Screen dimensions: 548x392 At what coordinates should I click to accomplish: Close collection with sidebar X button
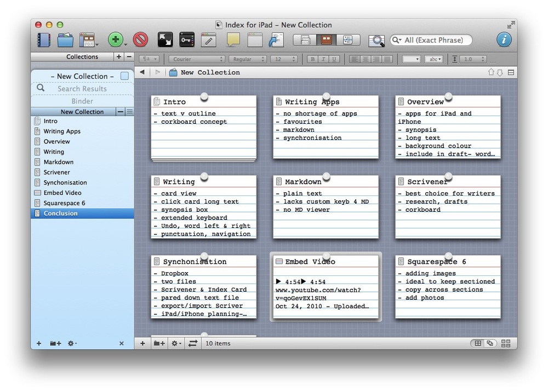pyautogui.click(x=122, y=343)
